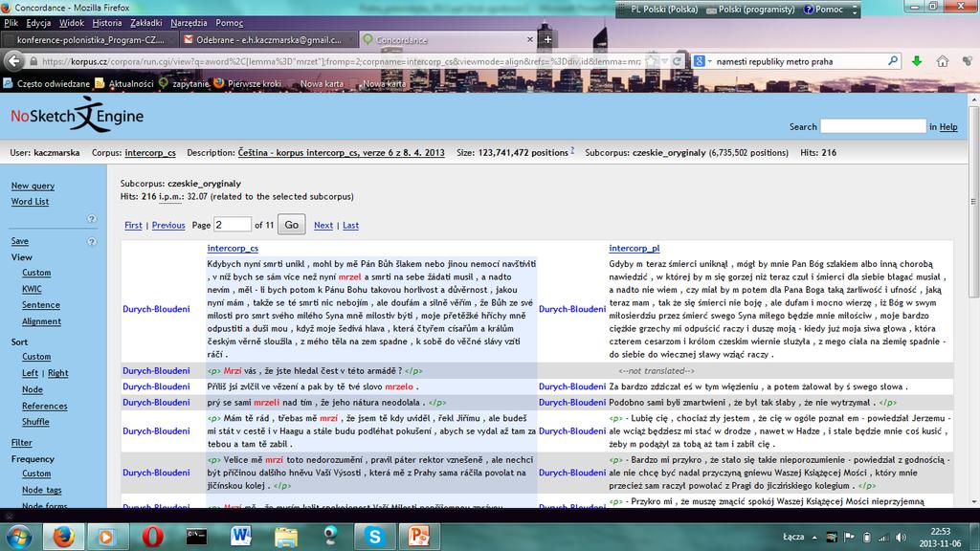Image resolution: width=980 pixels, height=551 pixels.
Task: Go to the Previous results page
Action: (168, 226)
